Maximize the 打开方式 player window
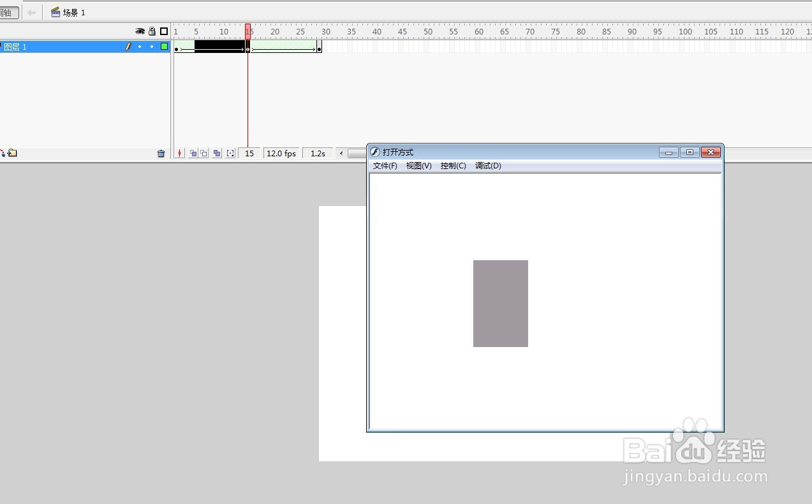This screenshot has width=812, height=504. pyautogui.click(x=690, y=152)
